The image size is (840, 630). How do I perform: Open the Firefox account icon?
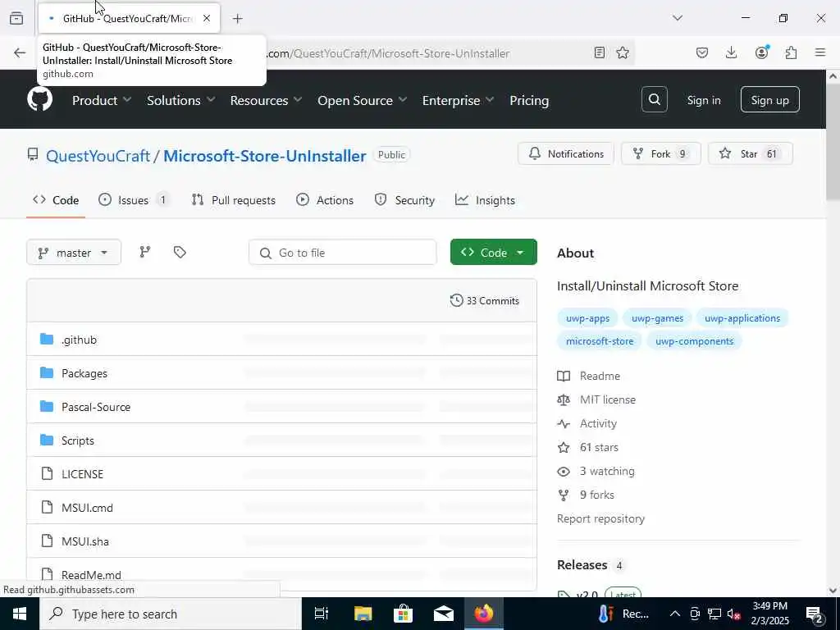761,52
